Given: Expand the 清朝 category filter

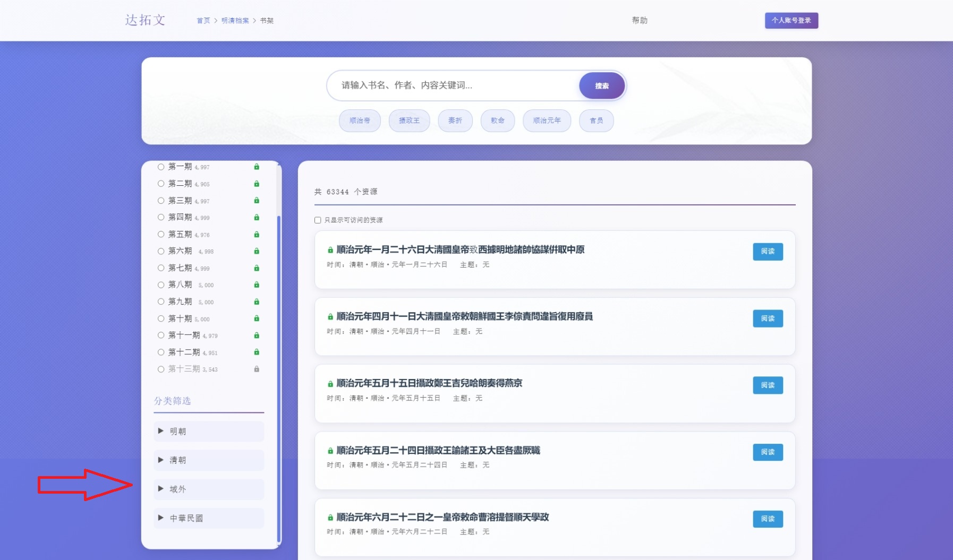Looking at the screenshot, I should (x=209, y=460).
